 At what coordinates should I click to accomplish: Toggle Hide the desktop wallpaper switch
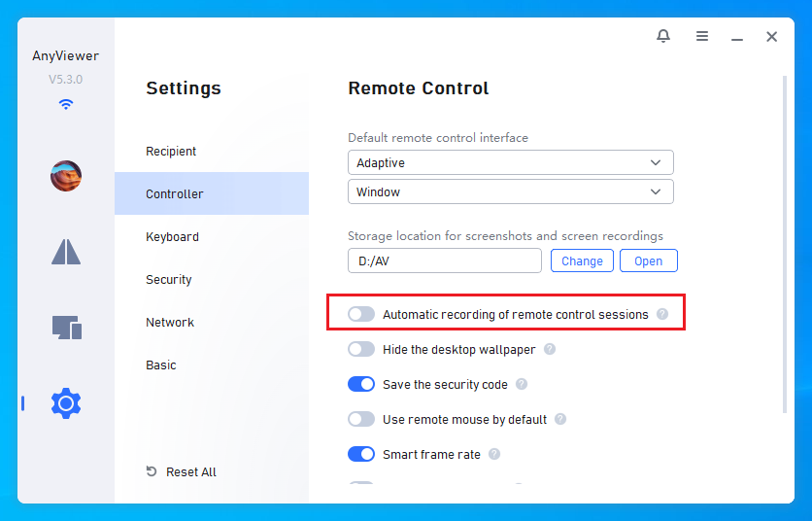361,349
